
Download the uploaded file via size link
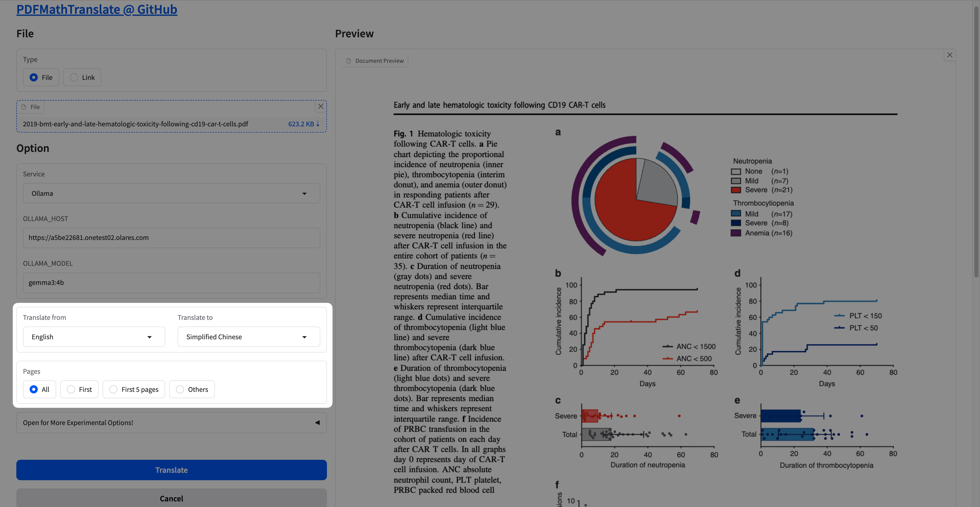click(303, 124)
